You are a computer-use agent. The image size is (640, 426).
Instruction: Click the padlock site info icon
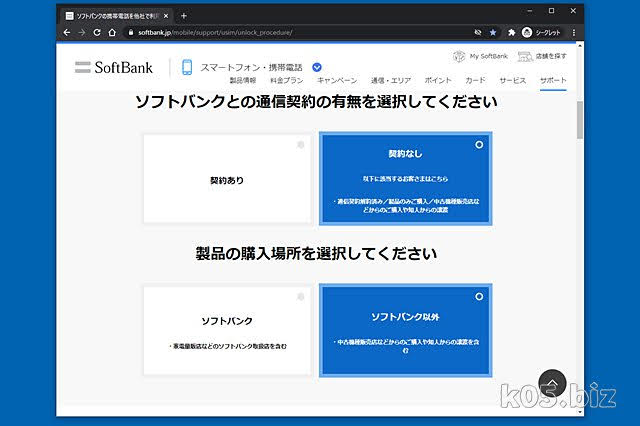coord(131,32)
